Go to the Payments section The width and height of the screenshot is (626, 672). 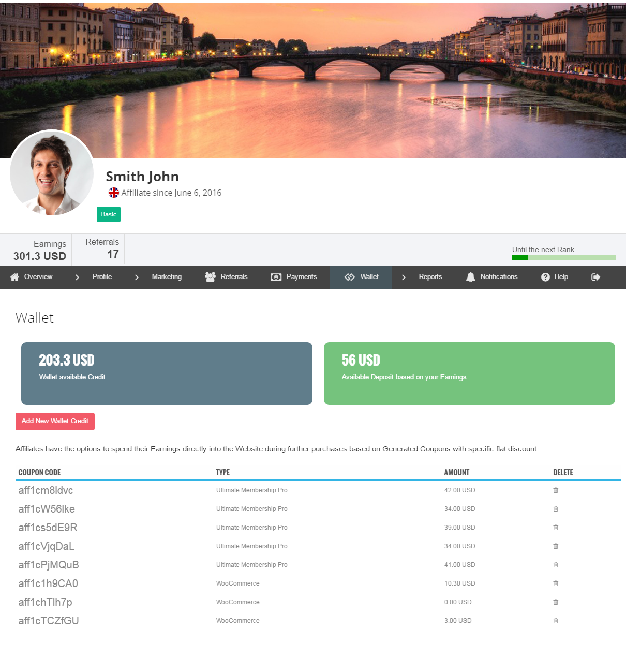302,277
